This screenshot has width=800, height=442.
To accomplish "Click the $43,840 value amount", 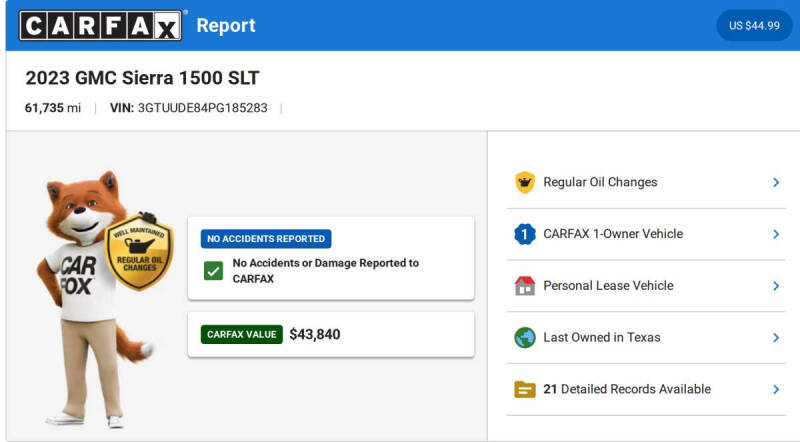I will coord(315,334).
